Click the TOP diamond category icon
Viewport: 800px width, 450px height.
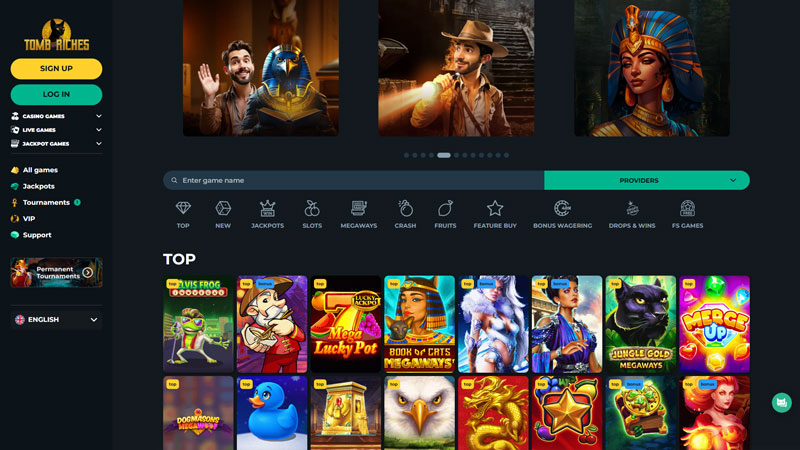(x=183, y=209)
